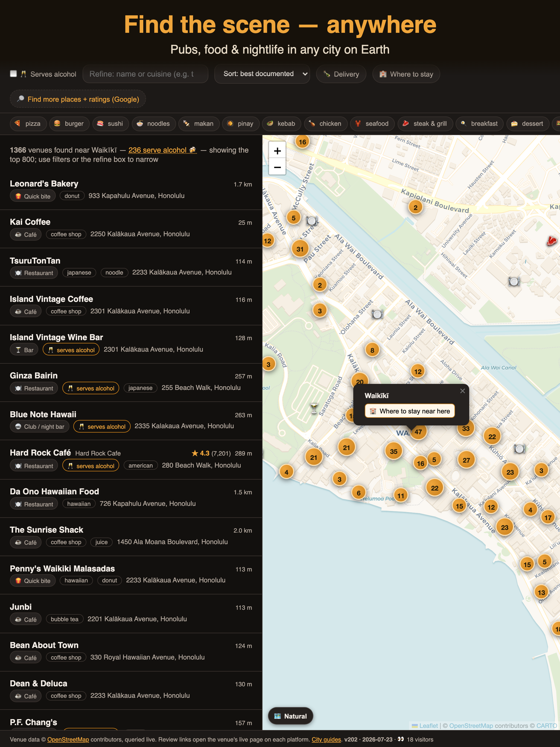
Task: Open the cluster marker showing 6
Action: (358, 493)
